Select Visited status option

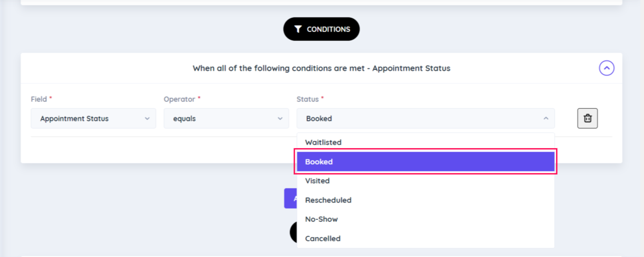tap(318, 181)
